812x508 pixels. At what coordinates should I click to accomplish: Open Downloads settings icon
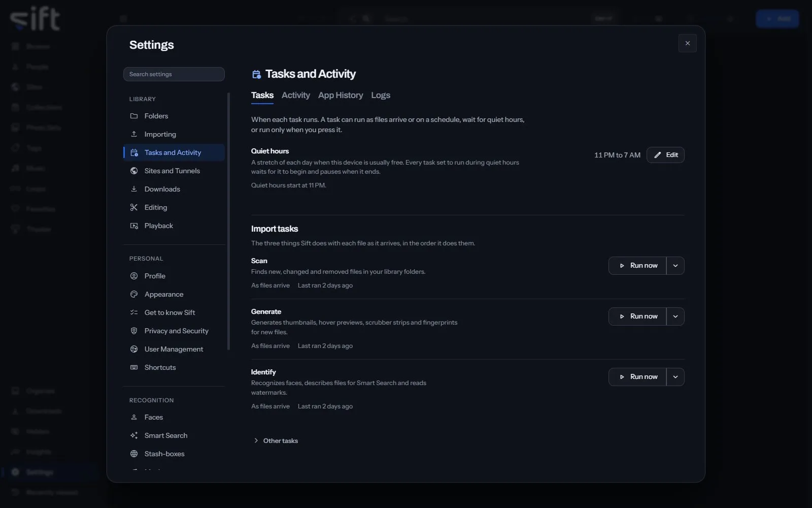point(134,189)
